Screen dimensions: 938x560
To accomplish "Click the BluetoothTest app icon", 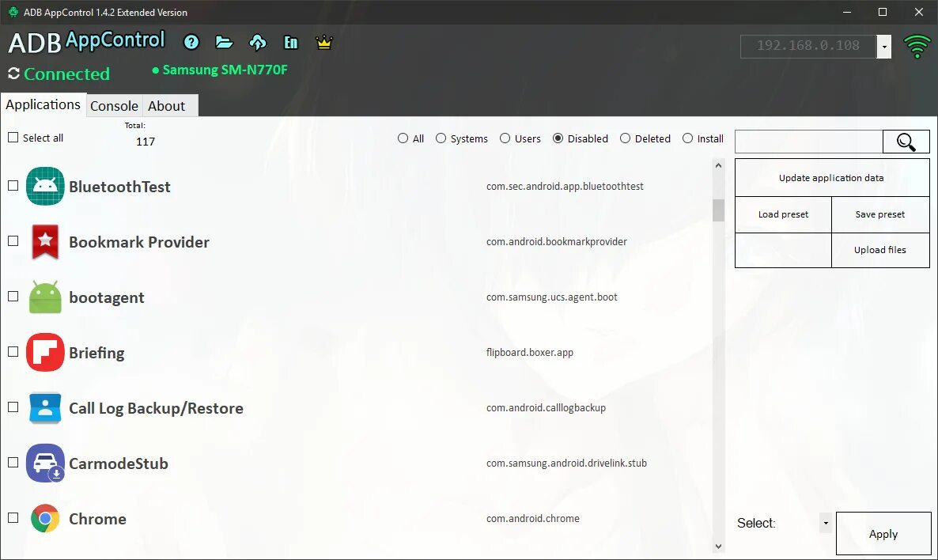I will (45, 186).
